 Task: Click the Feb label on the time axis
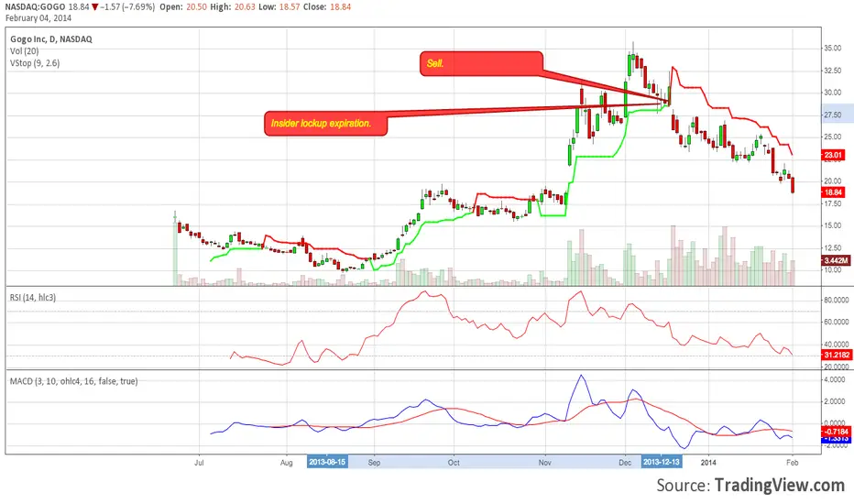point(793,463)
